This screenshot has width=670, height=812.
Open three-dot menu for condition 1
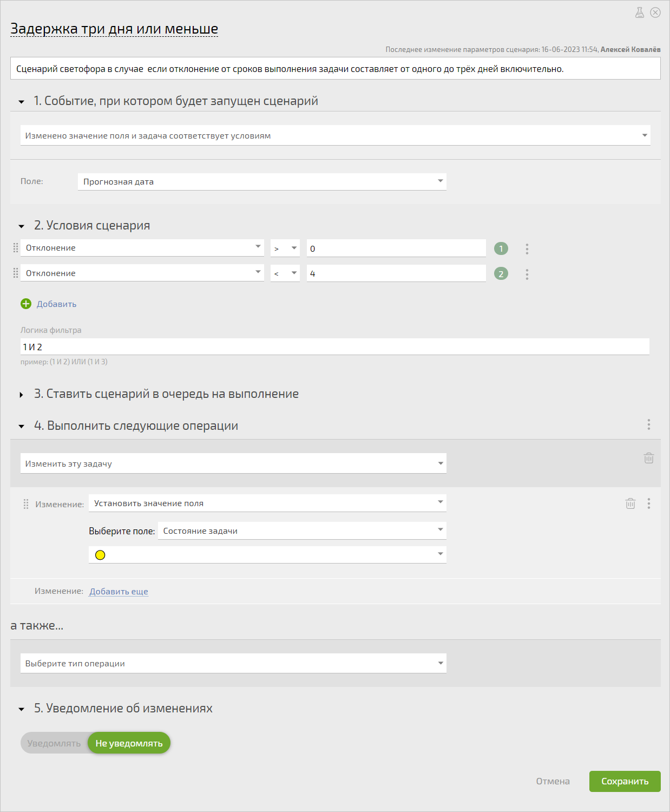click(x=527, y=249)
